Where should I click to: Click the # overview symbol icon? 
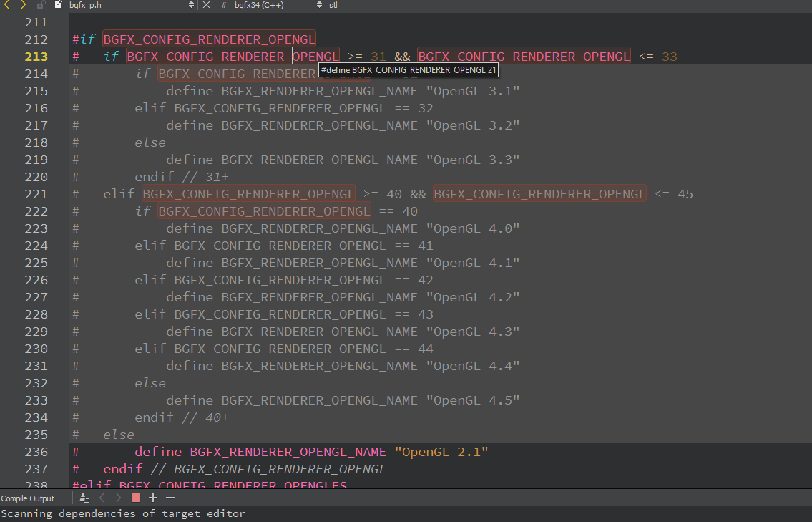coord(224,5)
